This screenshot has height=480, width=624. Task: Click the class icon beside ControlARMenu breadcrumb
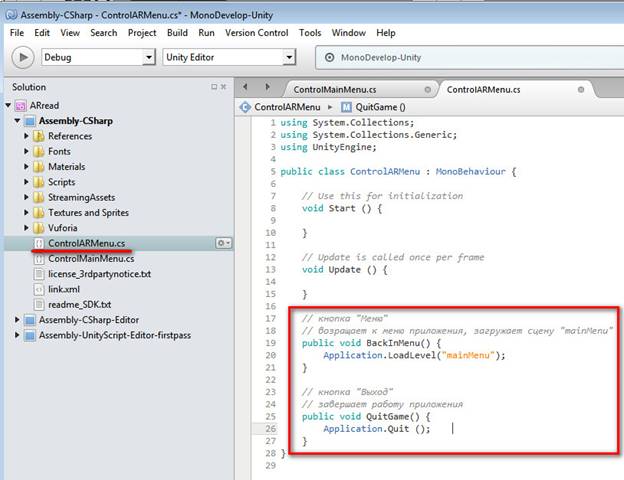[245, 107]
